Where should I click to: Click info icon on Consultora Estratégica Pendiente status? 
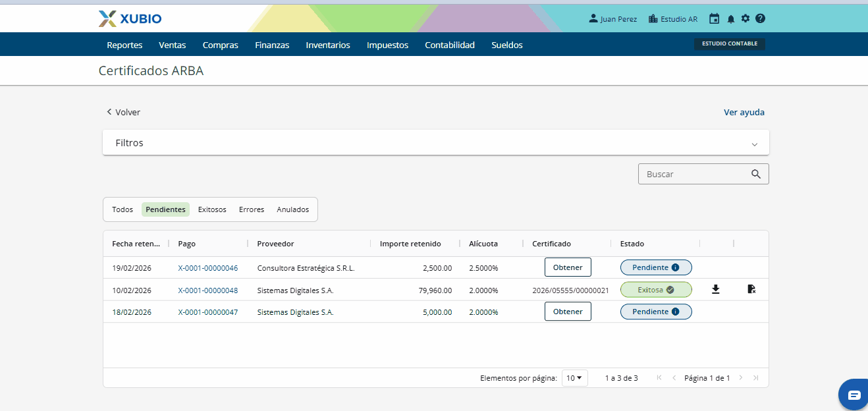(x=675, y=267)
